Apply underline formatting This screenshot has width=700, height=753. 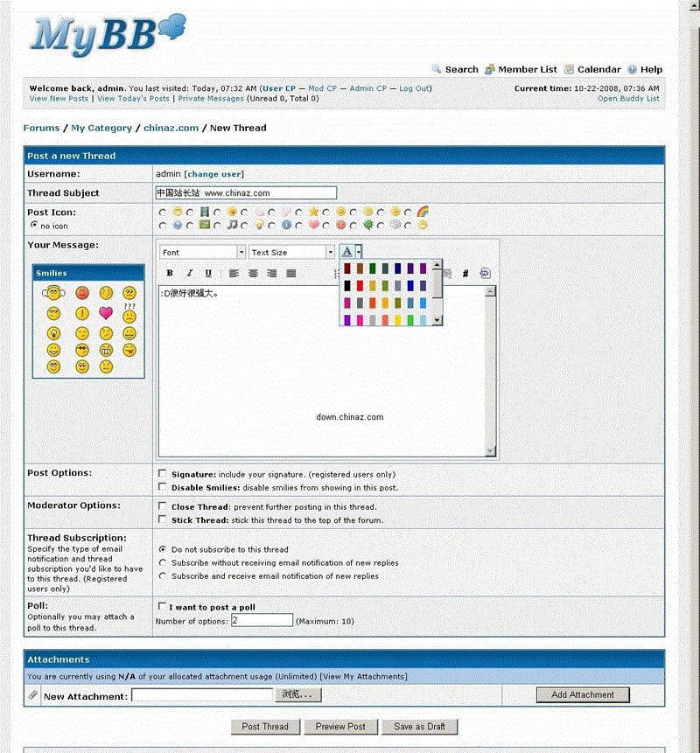pos(208,274)
